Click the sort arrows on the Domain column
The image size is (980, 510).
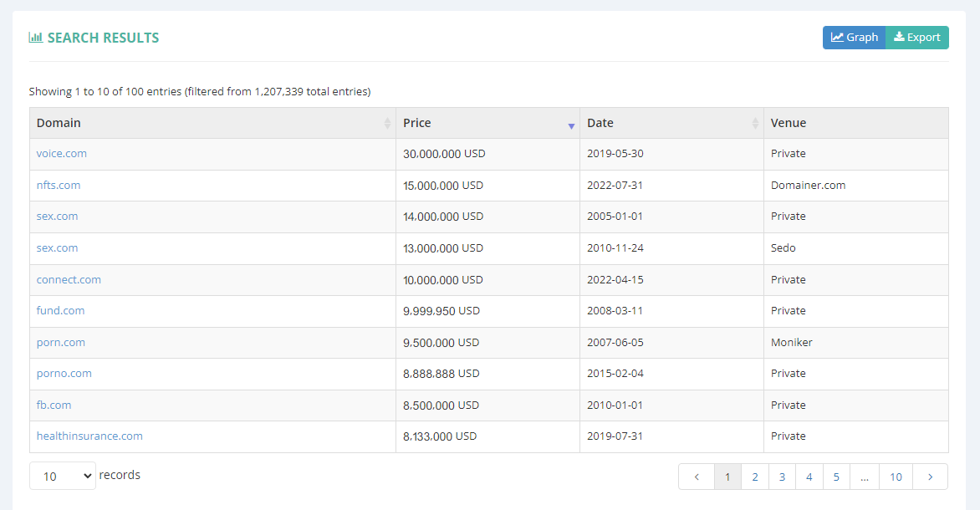pyautogui.click(x=387, y=122)
